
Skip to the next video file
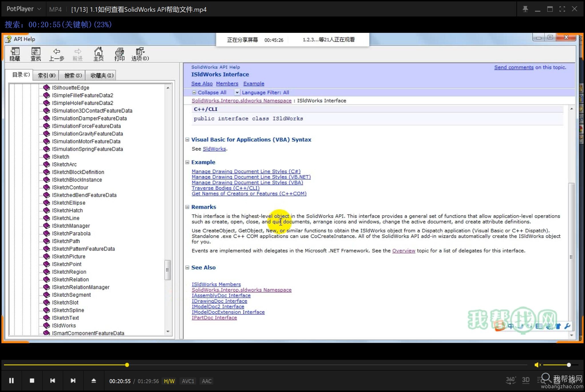click(73, 381)
